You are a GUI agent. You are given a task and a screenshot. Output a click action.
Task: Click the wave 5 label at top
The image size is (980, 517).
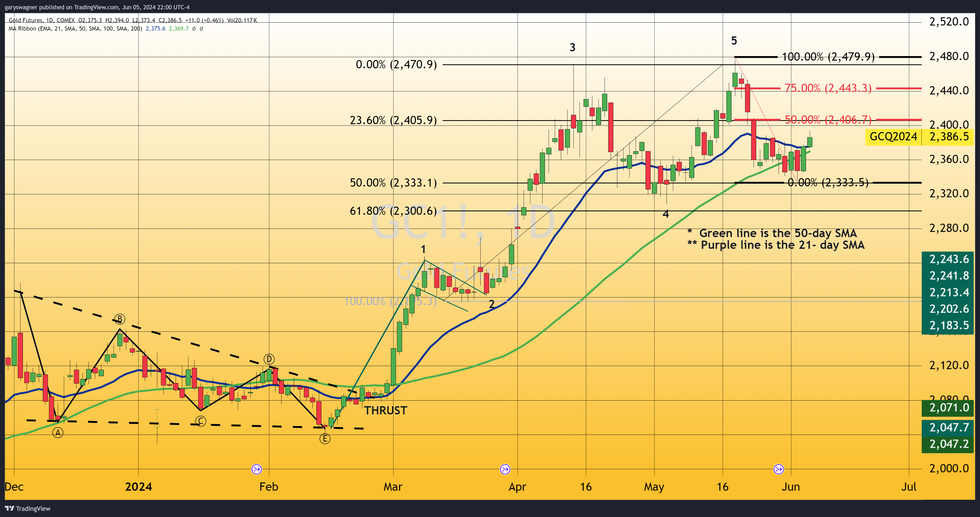point(734,41)
